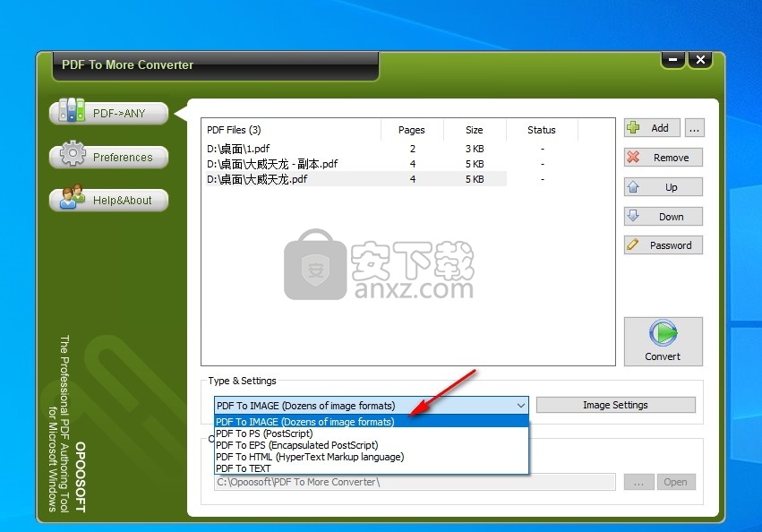
Task: Click the Size column header
Action: (x=475, y=130)
